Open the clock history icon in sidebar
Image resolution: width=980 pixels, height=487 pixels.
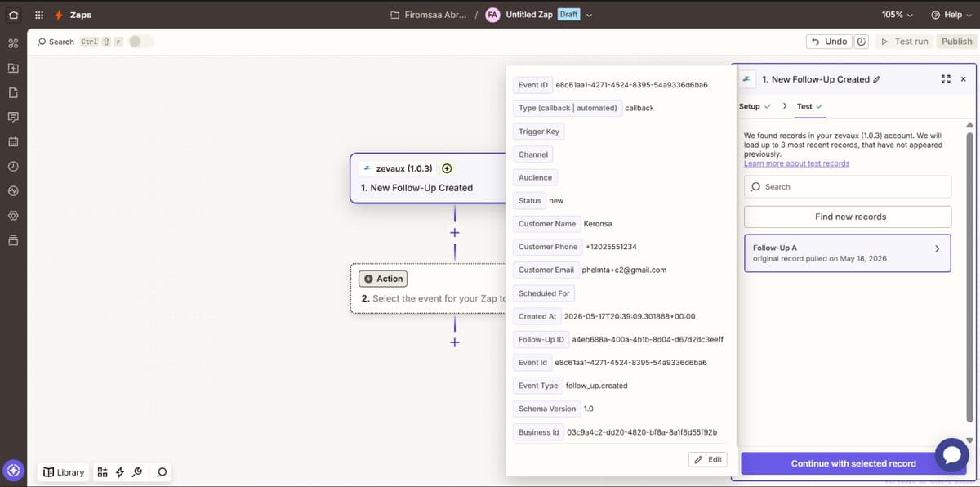pos(13,166)
